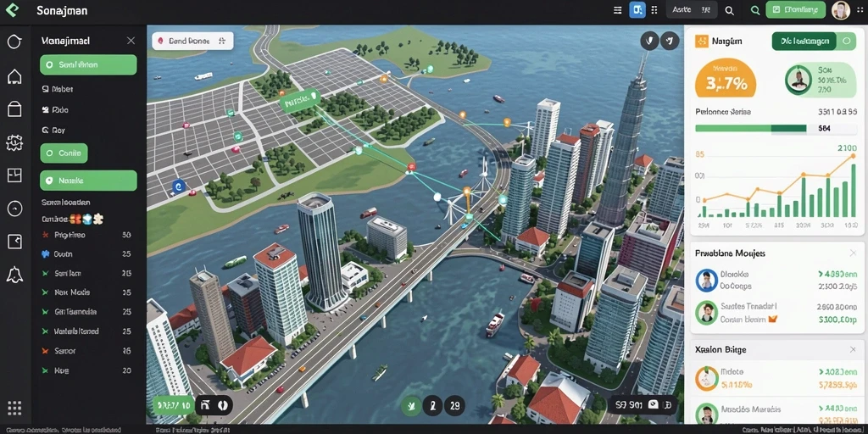868x434 pixels.
Task: Open the apps grid icon at sidebar bottom
Action: (14, 408)
